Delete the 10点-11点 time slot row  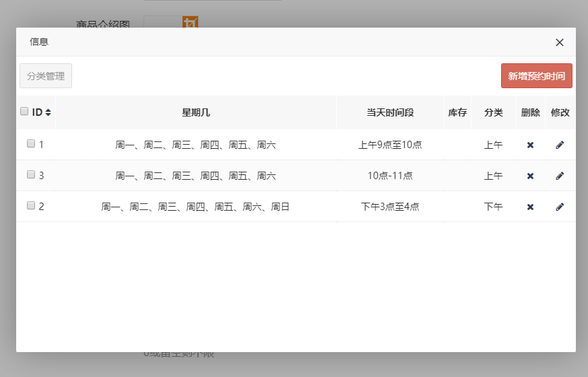click(x=530, y=176)
